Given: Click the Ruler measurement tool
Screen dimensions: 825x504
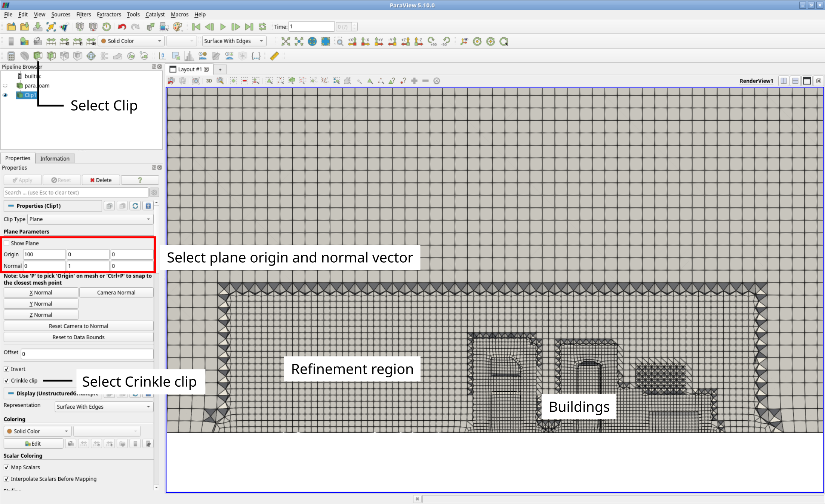Looking at the screenshot, I should tap(274, 56).
